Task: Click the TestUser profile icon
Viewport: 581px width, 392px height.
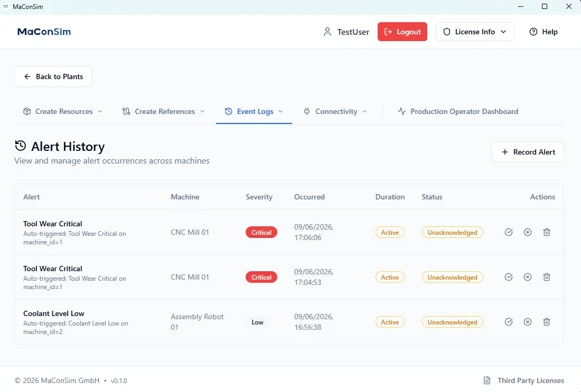Action: tap(327, 32)
